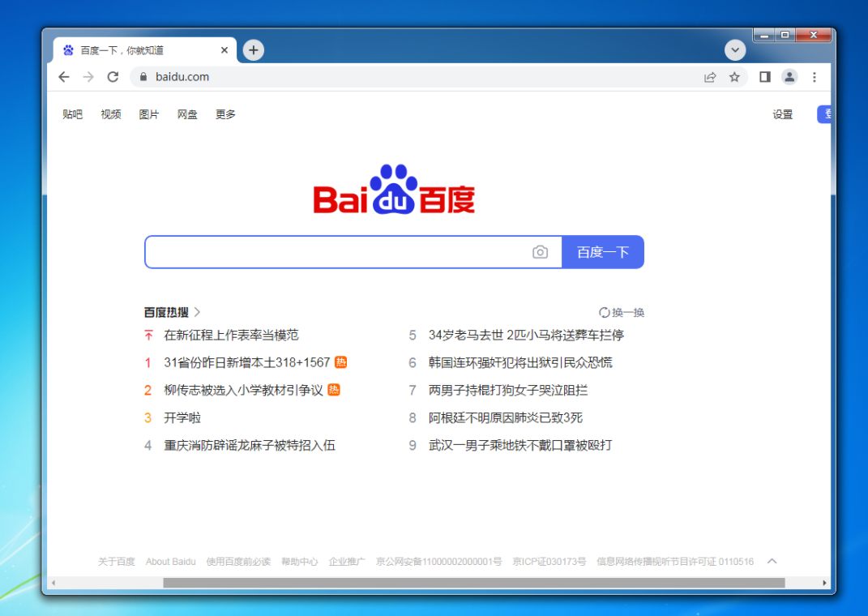Open the 网盘 navigation link
868x616 pixels.
pos(187,114)
